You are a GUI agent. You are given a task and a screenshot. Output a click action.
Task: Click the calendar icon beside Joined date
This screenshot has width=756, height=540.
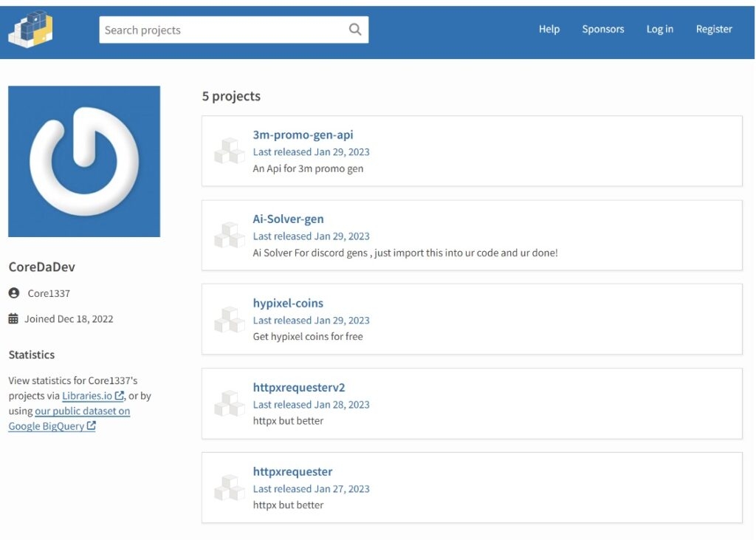[x=13, y=318]
